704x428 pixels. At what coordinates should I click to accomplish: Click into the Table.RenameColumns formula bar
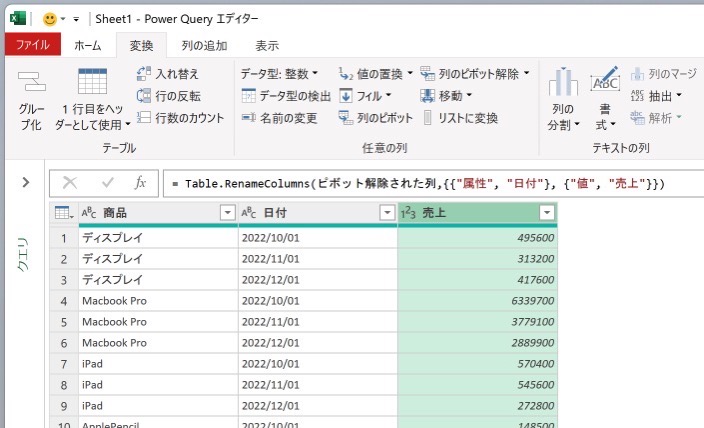click(x=433, y=183)
